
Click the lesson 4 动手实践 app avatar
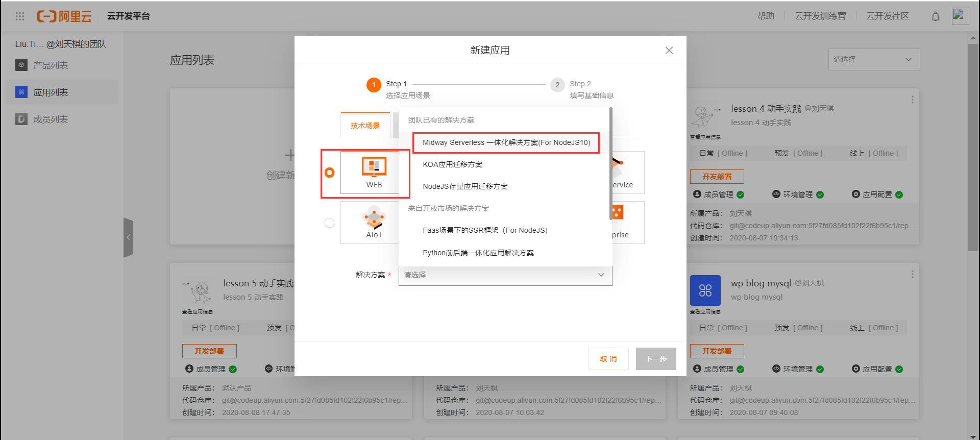point(705,117)
